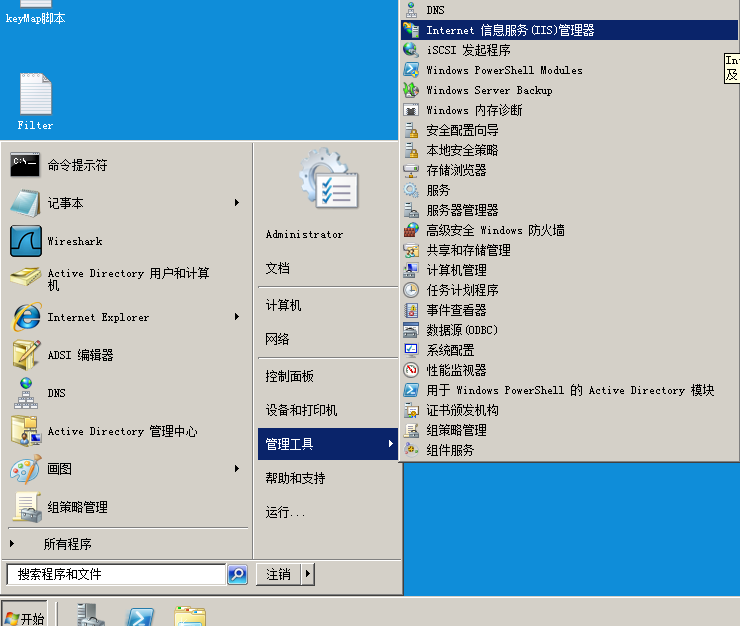Select the PowerShell Active Directory 模块 entry
This screenshot has height=626, width=740.
click(x=569, y=390)
